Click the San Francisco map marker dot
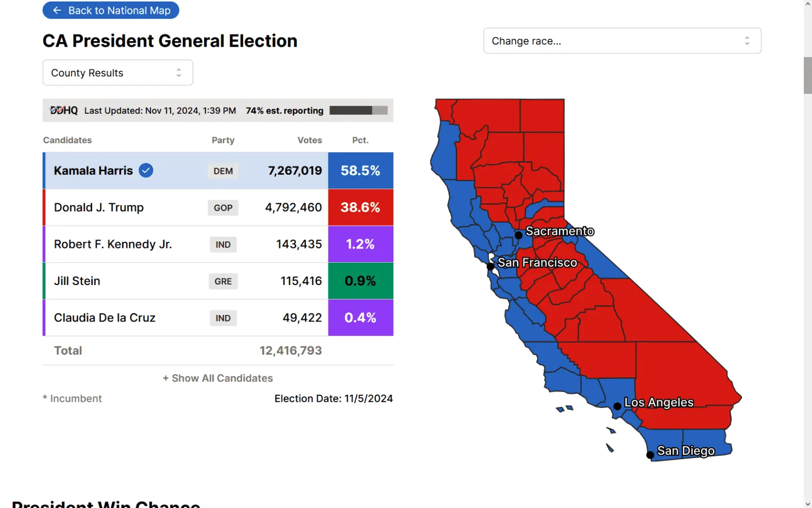This screenshot has width=812, height=508. (x=490, y=266)
